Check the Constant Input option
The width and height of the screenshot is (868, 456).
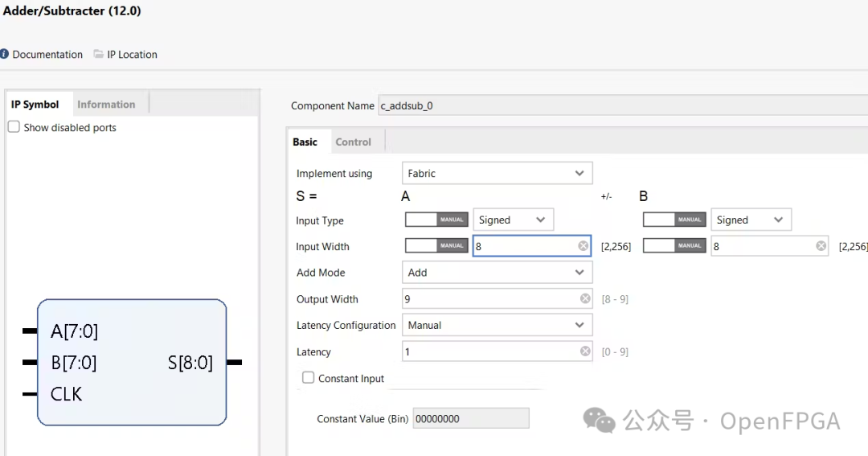click(308, 378)
